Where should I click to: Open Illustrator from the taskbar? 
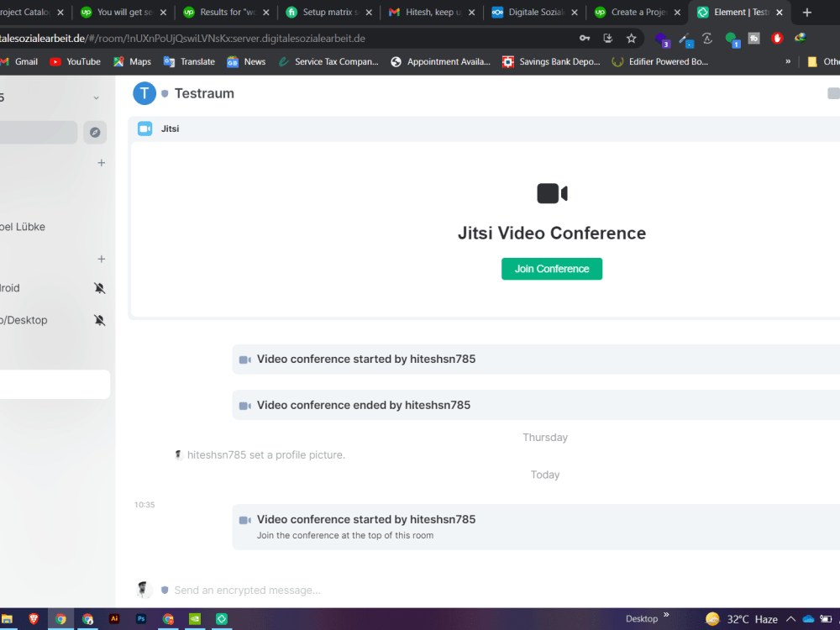click(x=114, y=619)
